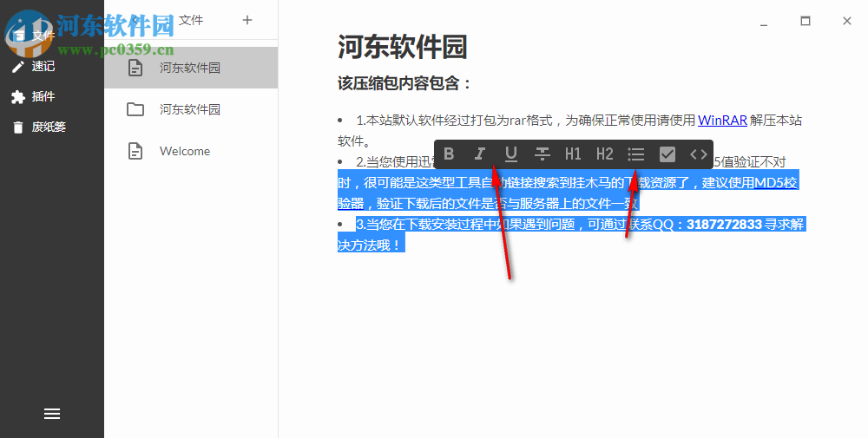Apply bold formatting from the popup toolbar
Viewport: 868px width, 438px height.
449,154
